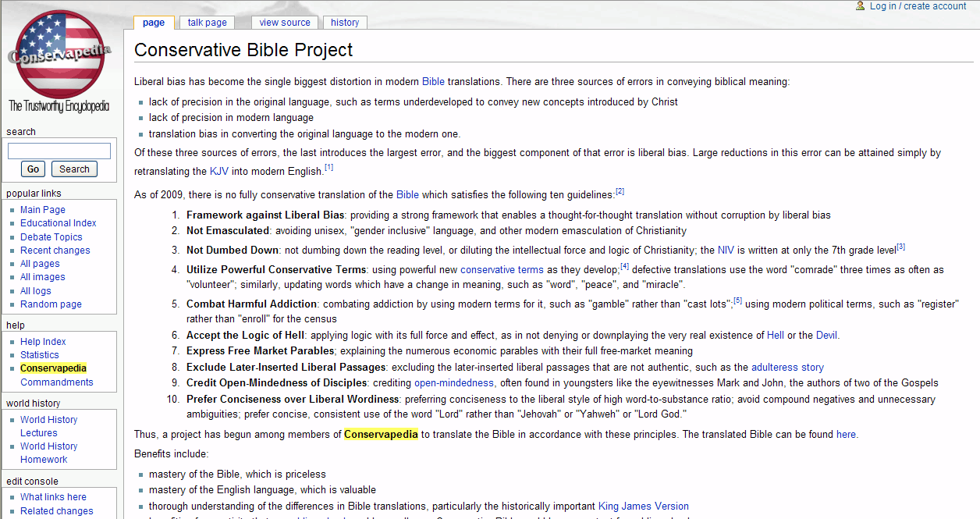This screenshot has width=980, height=519.
Task: Open World History Homework link
Action: 49,453
